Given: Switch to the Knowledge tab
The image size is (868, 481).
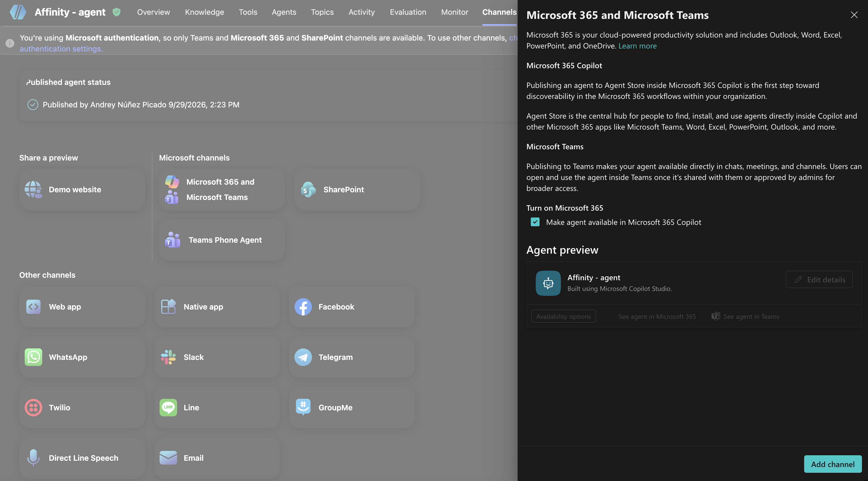Looking at the screenshot, I should [x=204, y=12].
